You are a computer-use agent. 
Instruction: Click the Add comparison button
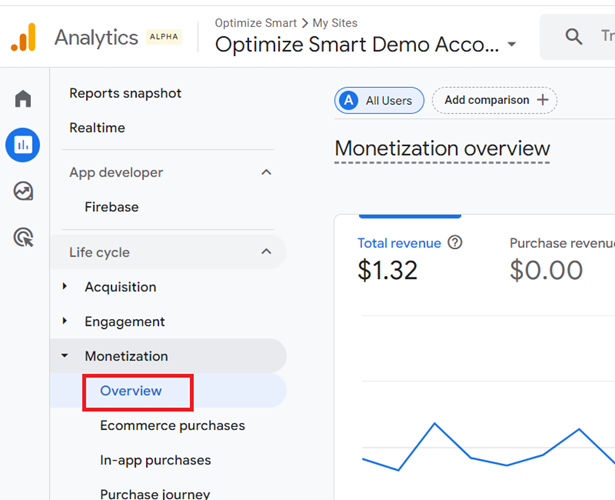point(495,100)
